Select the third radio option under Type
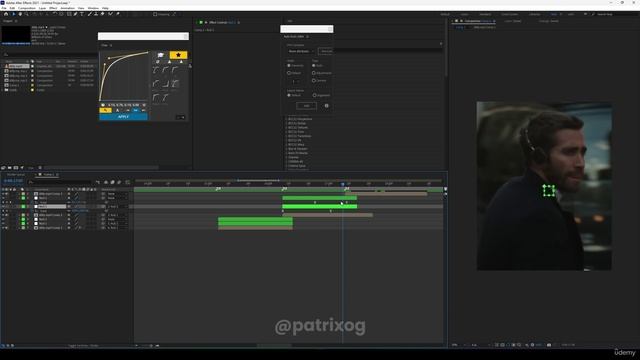The width and height of the screenshot is (640, 360). point(314,80)
